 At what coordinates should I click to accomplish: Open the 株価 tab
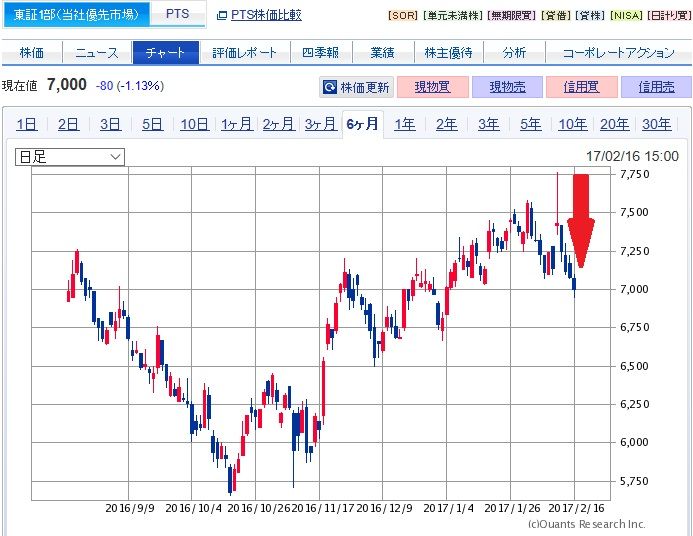pyautogui.click(x=32, y=53)
